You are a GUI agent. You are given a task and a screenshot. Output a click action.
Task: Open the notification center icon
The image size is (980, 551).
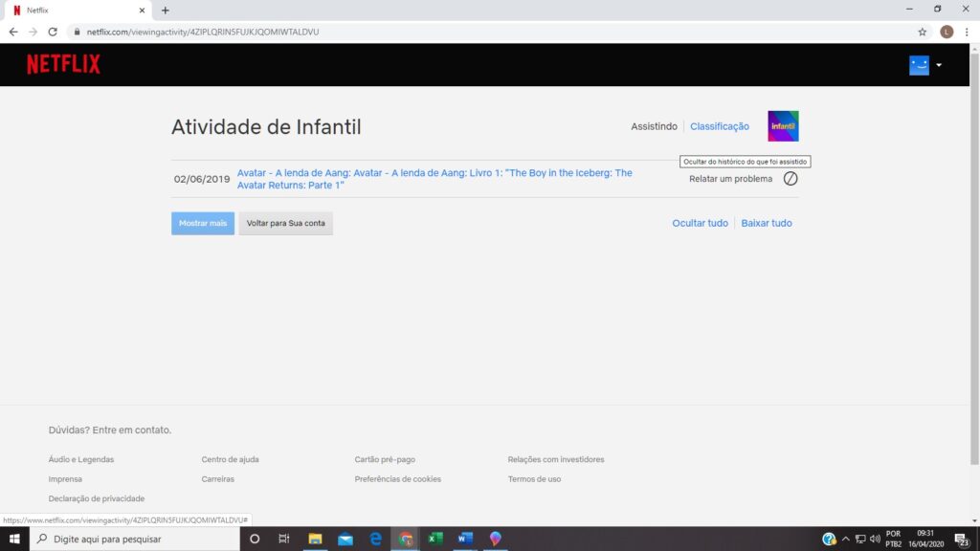pyautogui.click(x=963, y=540)
